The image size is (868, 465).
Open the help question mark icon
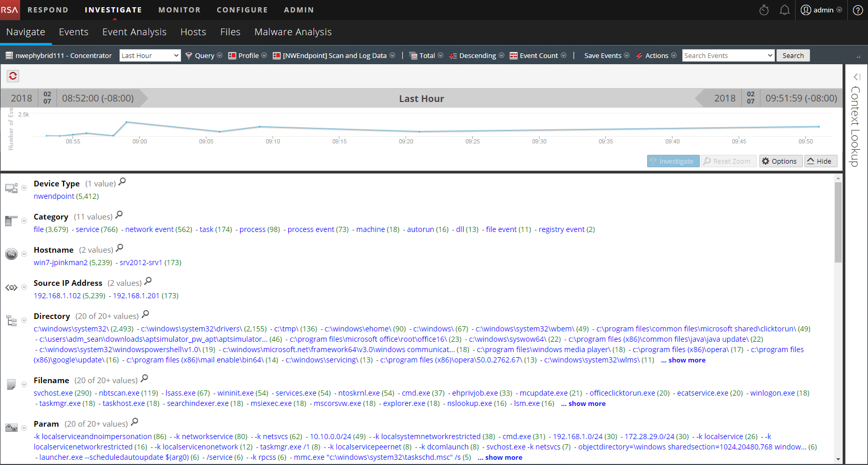[858, 10]
